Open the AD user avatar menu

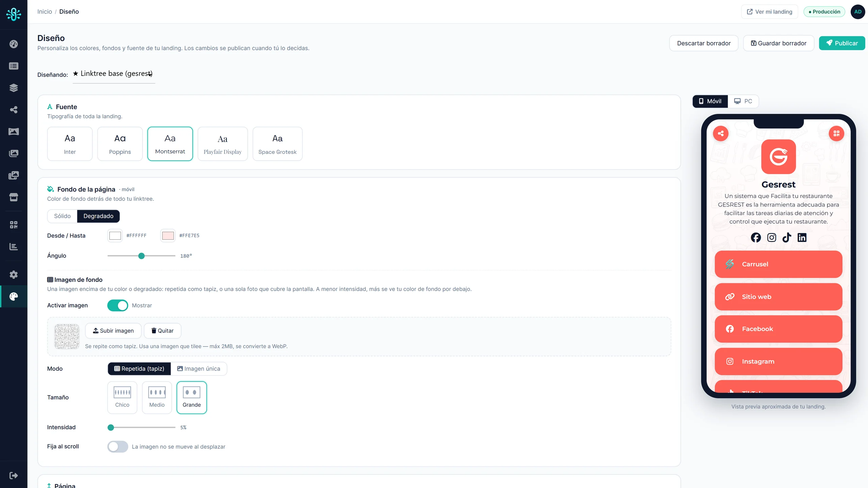click(x=858, y=12)
